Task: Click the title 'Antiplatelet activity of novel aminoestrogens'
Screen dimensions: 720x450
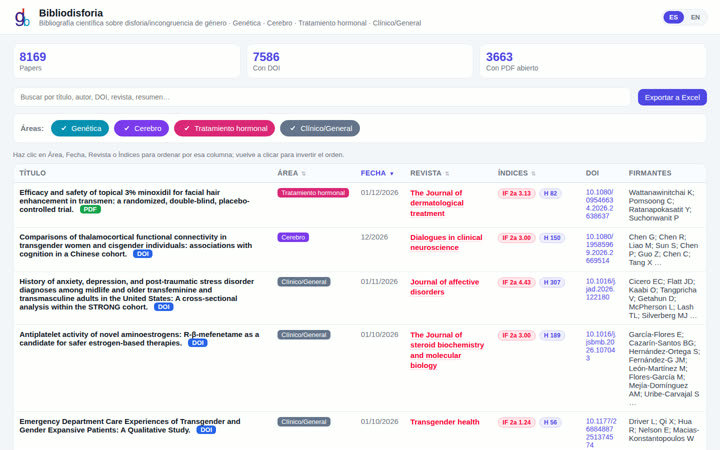Action: click(139, 338)
